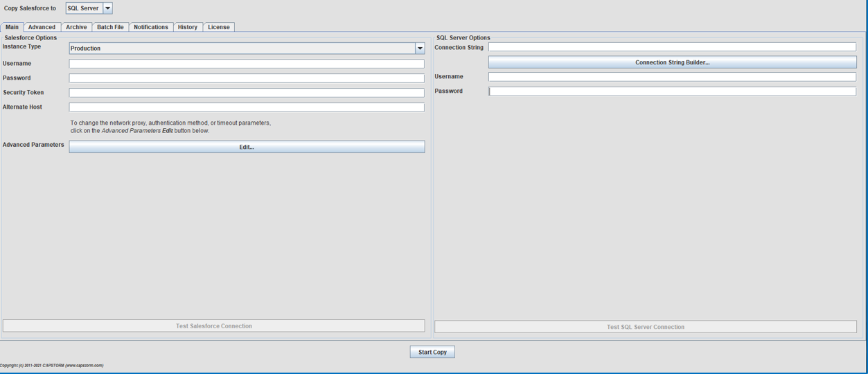The image size is (868, 374).
Task: Open the Advanced tab
Action: click(x=42, y=27)
